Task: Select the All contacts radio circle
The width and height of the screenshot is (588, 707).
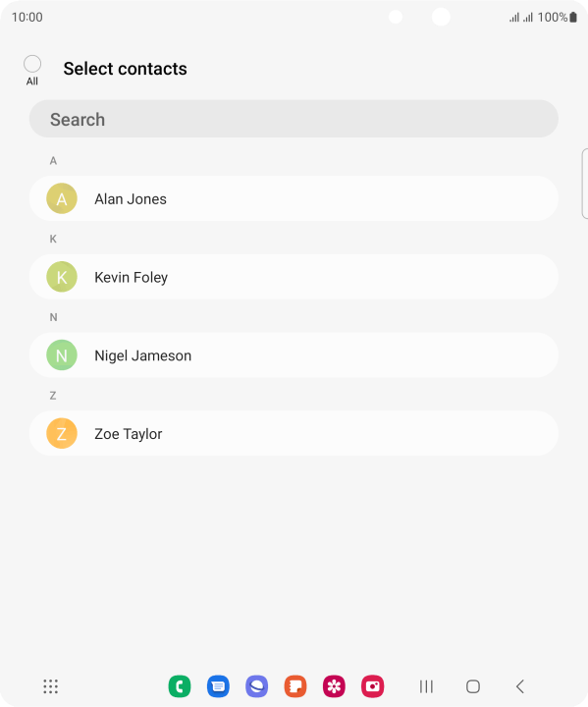Action: pyautogui.click(x=32, y=64)
